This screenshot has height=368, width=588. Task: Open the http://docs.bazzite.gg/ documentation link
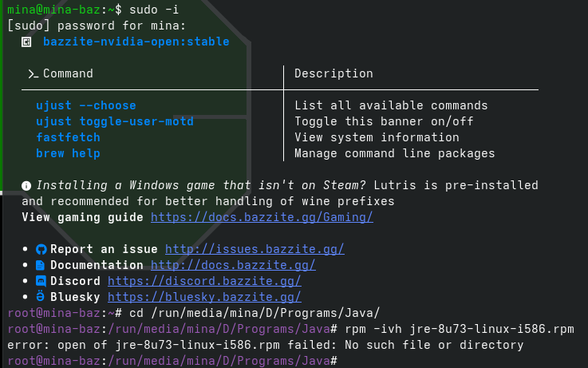[x=233, y=265]
